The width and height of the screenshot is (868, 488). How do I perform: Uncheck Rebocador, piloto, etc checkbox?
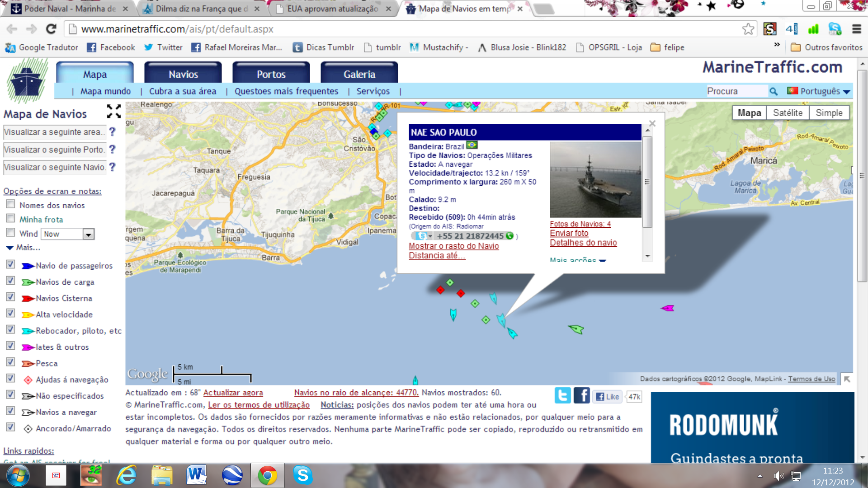10,329
